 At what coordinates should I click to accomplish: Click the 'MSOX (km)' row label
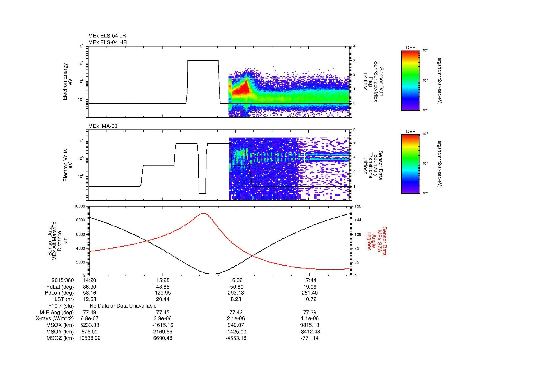(60, 325)
